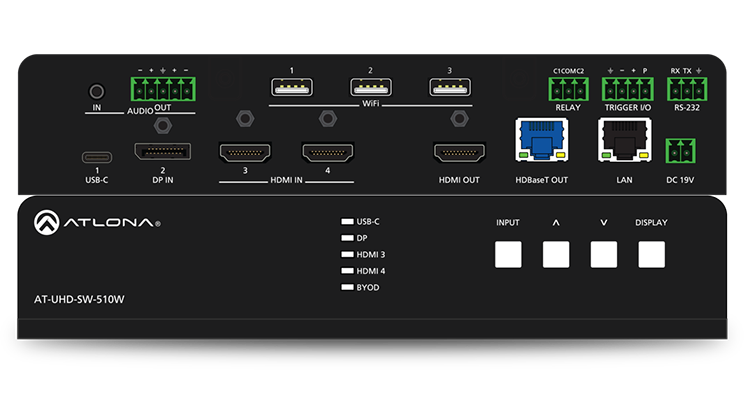Screen dimensions: 750x400
Task: Click the TRIGGER I/O terminal block
Action: coord(628,89)
